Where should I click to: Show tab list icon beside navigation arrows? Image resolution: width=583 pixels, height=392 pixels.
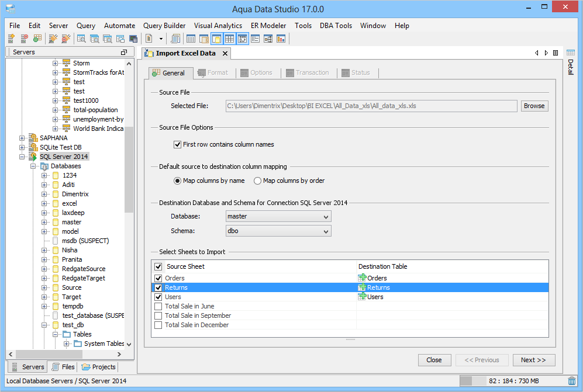coord(556,53)
